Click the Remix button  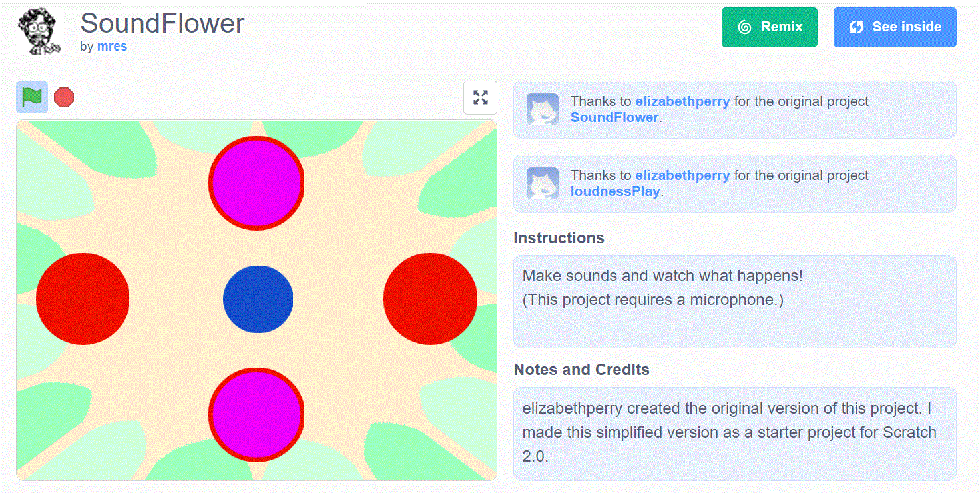(769, 27)
